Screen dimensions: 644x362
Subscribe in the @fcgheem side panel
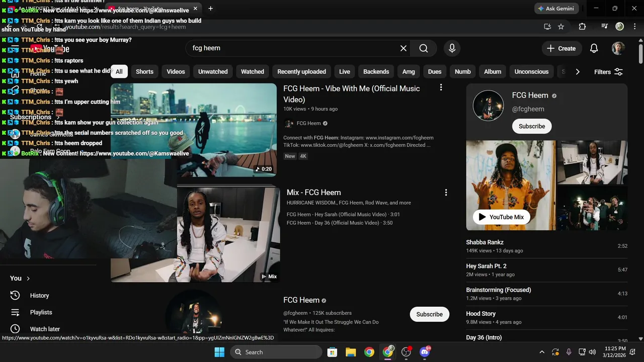[x=532, y=126]
